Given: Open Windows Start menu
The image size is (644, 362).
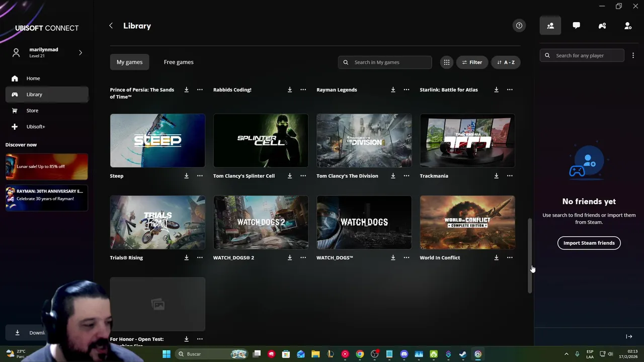Looking at the screenshot, I should point(167,354).
